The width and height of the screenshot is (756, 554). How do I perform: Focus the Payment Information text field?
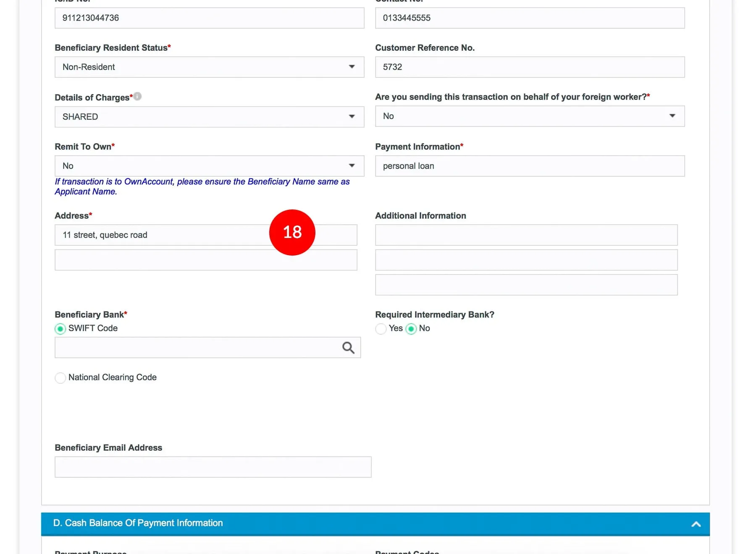coord(530,166)
